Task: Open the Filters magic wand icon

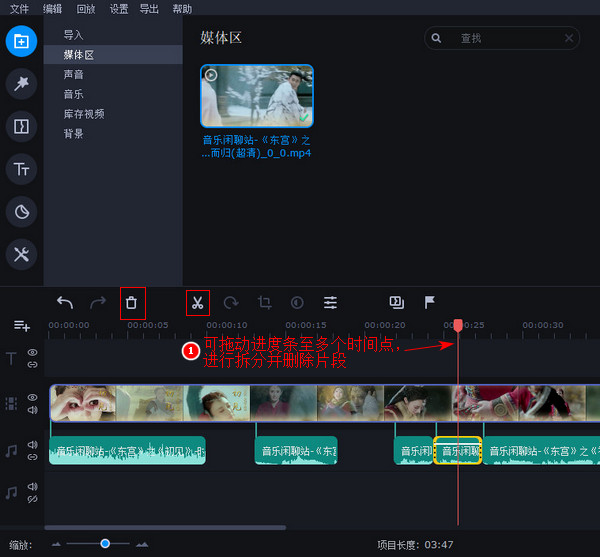Action: point(21,84)
